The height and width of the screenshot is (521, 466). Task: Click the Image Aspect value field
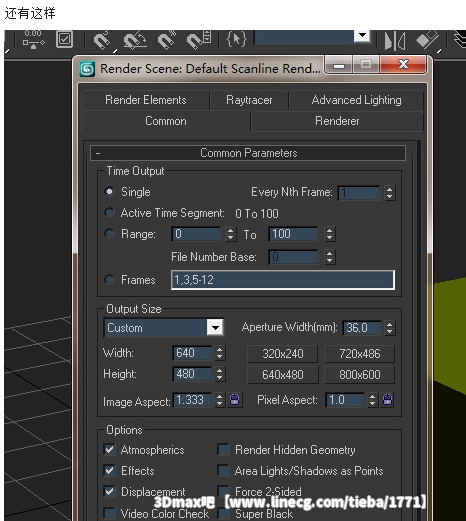click(x=192, y=400)
